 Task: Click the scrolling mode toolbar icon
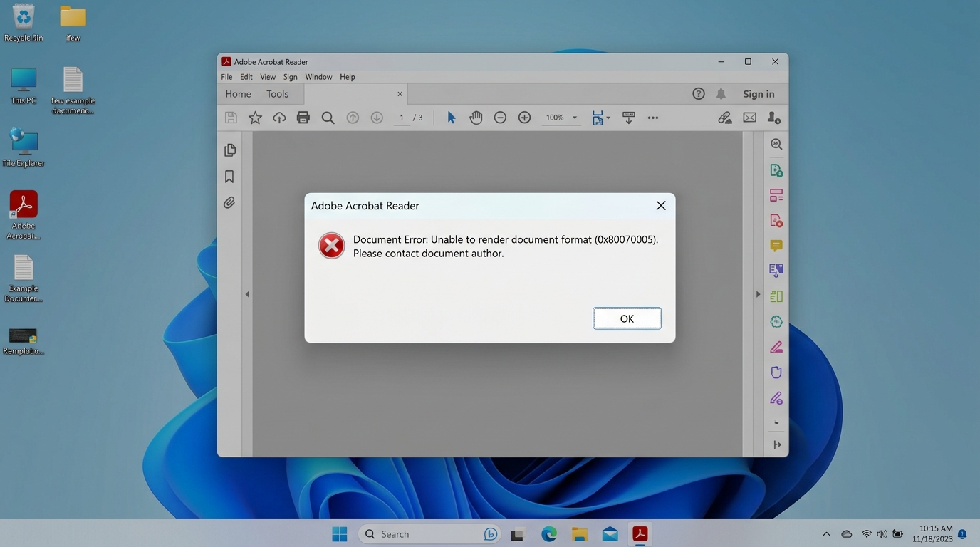pos(628,118)
